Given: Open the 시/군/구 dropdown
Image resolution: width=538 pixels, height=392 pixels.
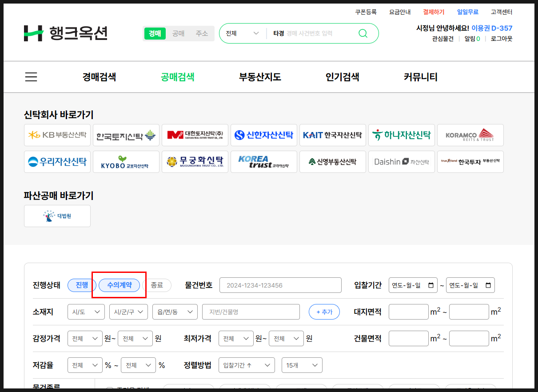Looking at the screenshot, I should click(x=129, y=312).
